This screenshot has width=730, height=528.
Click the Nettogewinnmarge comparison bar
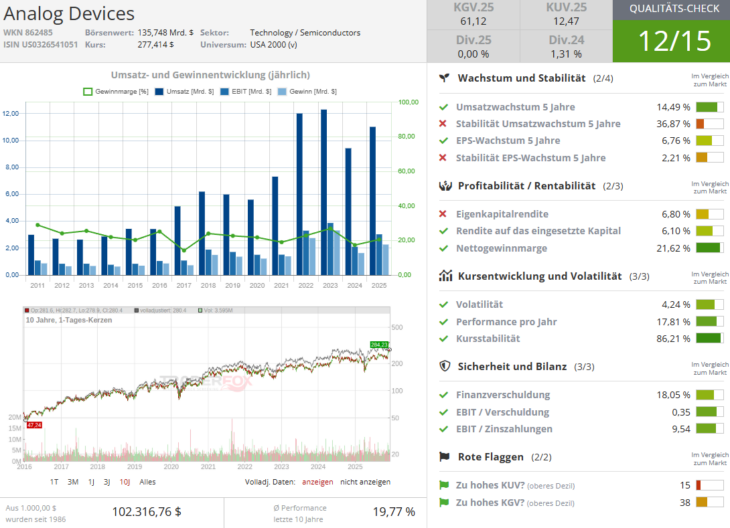pos(709,248)
